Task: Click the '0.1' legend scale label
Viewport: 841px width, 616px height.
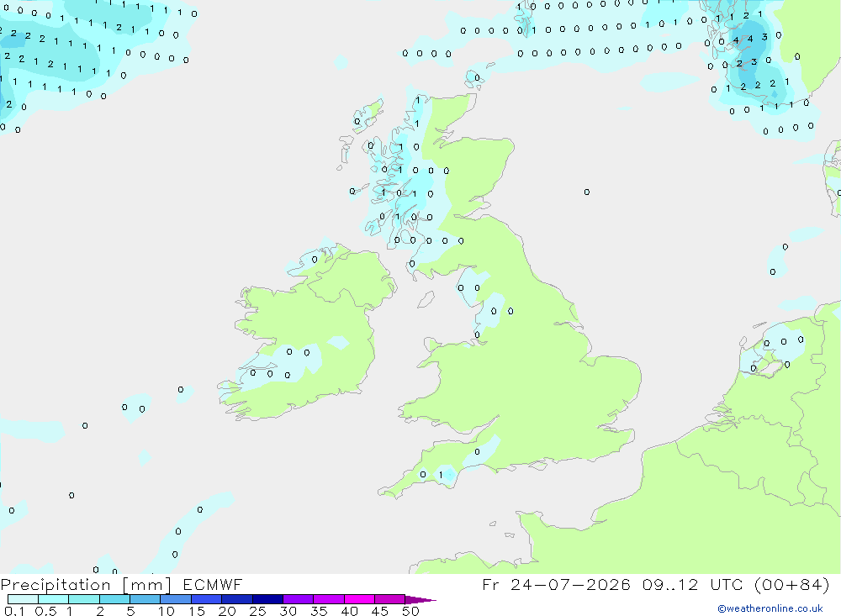Action: 14,611
